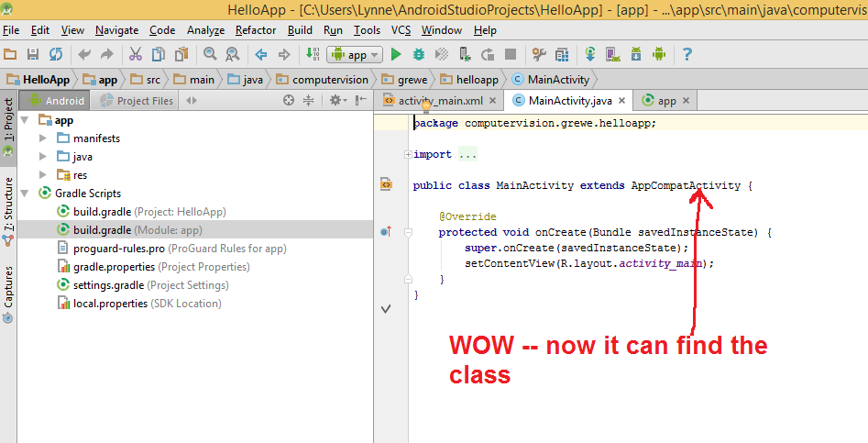Open the Refactor menu

256,30
